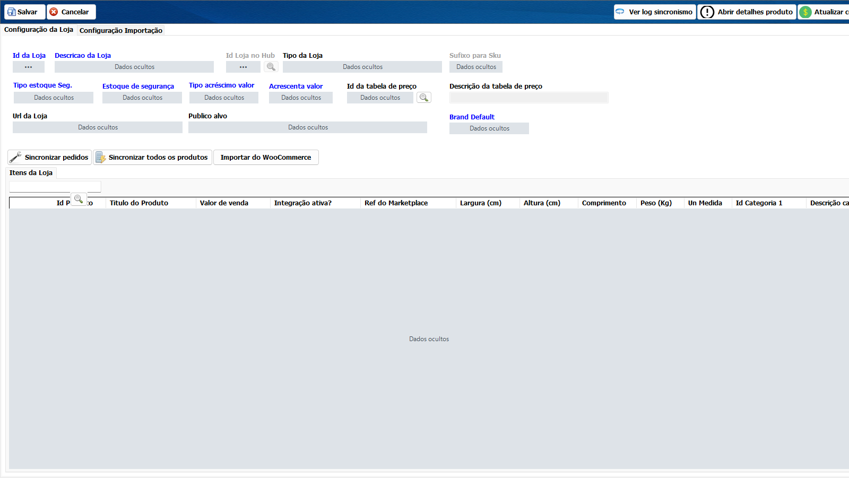
Task: Click the Estoque de segurança field
Action: point(142,98)
